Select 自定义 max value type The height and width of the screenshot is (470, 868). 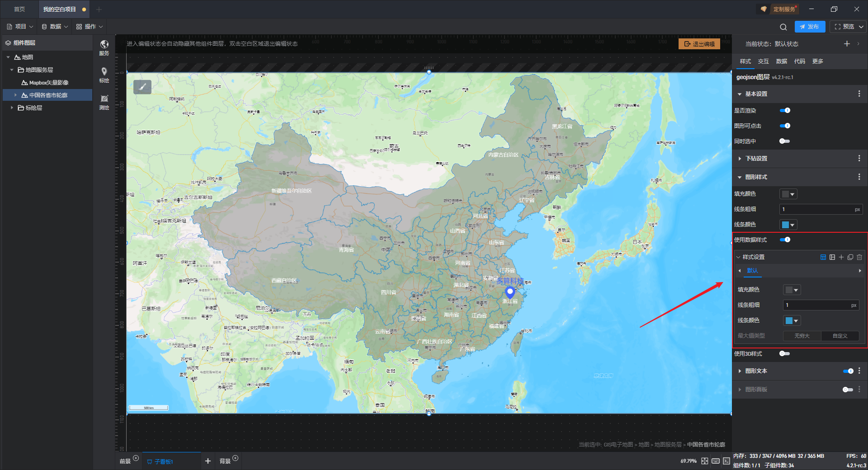click(840, 336)
